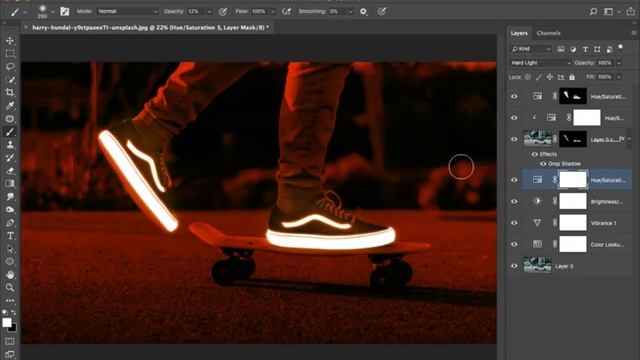The width and height of the screenshot is (640, 360).
Task: Select the Move tool
Action: point(10,41)
